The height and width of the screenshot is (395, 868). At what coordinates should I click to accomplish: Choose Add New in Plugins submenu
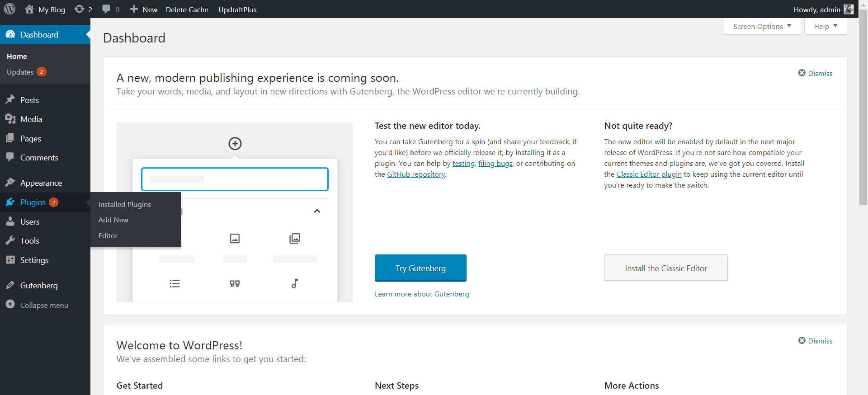coord(113,220)
